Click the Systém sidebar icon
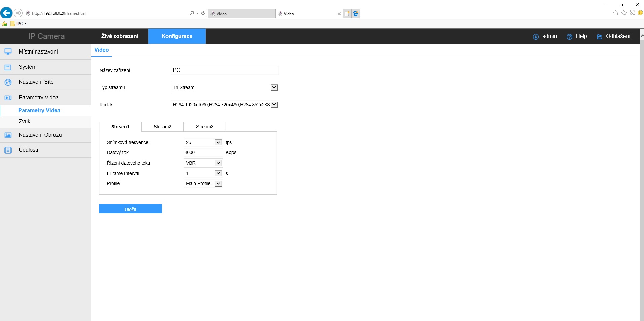The image size is (644, 321). click(x=8, y=67)
